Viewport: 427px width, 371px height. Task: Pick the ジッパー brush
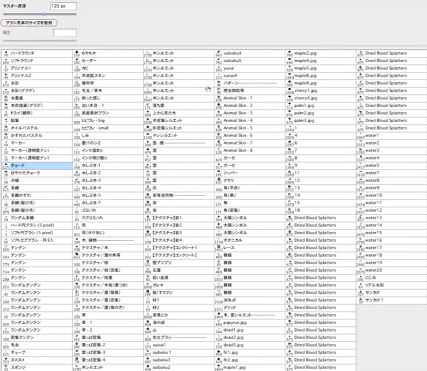pyautogui.click(x=250, y=173)
